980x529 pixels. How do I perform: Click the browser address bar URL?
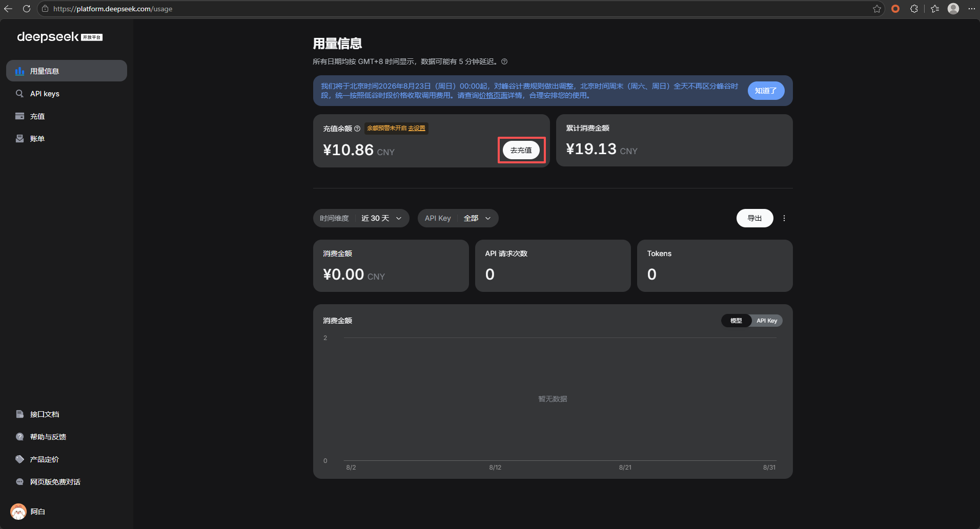coord(113,9)
